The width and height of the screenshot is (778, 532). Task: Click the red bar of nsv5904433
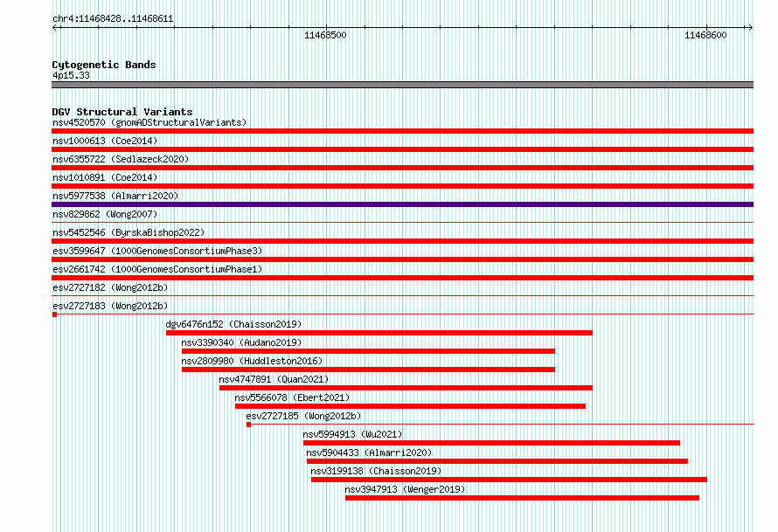497,461
